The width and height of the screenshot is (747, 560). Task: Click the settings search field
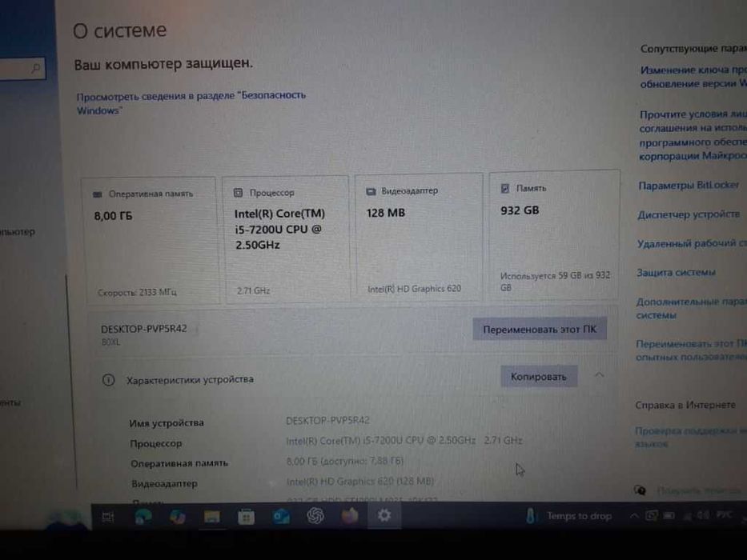(x=22, y=69)
